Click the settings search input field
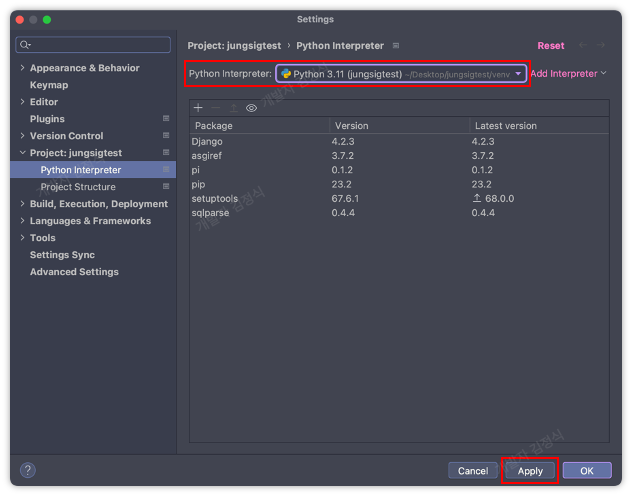This screenshot has width=632, height=496. tap(93, 45)
